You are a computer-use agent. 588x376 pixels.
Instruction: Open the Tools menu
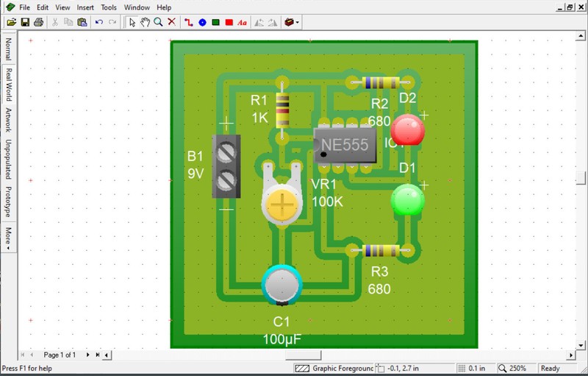(x=109, y=7)
